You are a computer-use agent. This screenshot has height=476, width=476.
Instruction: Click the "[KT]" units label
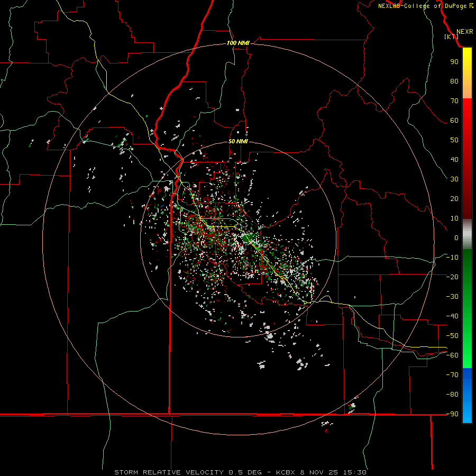tap(452, 36)
